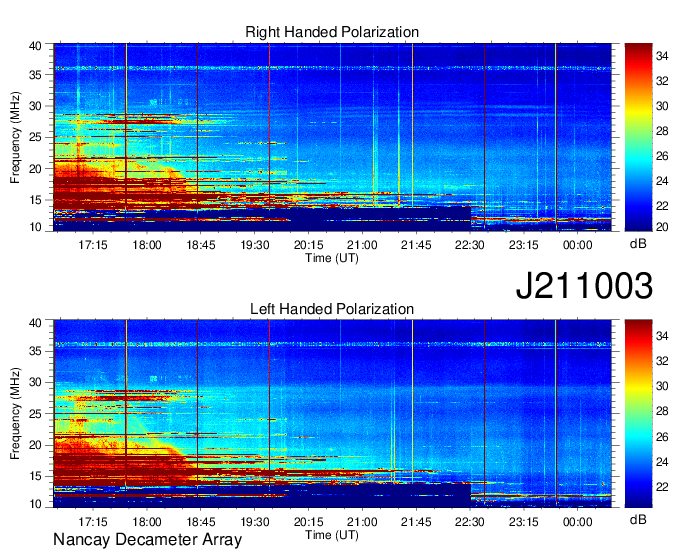The image size is (680, 552).
Task: Click "28" on the upper colorbar scale
Action: coord(662,131)
